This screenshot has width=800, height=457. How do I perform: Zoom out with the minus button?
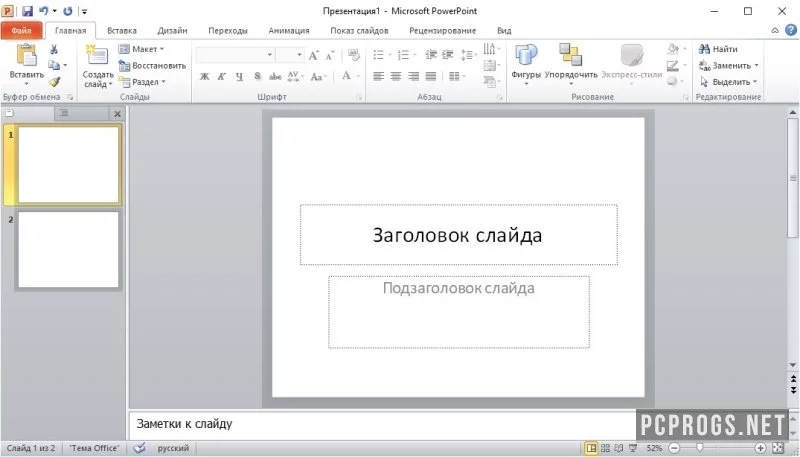674,448
